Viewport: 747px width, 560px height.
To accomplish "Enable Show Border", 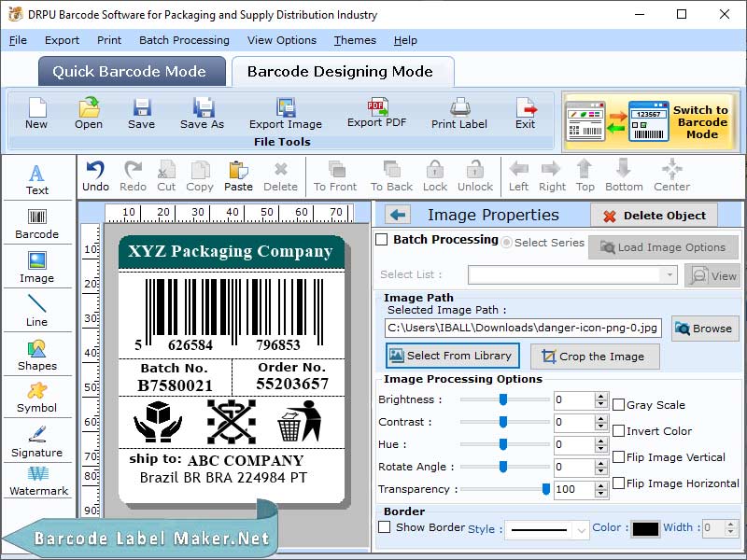I will coord(385,527).
